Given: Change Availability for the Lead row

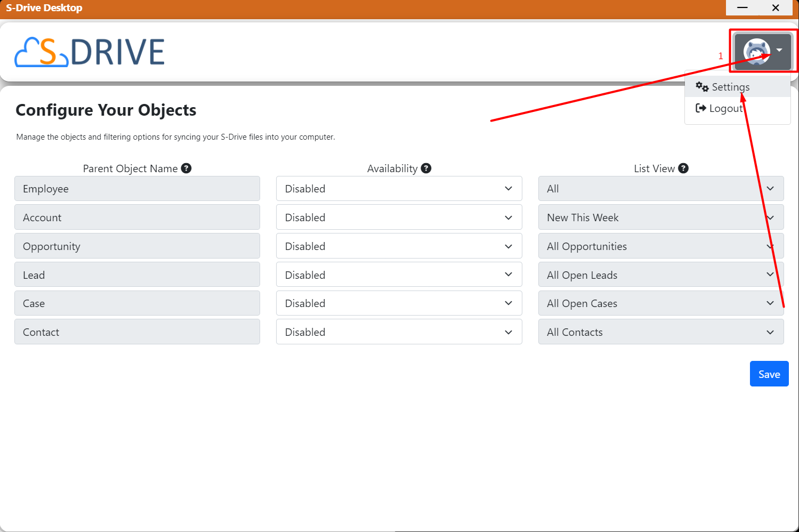Looking at the screenshot, I should (x=399, y=275).
